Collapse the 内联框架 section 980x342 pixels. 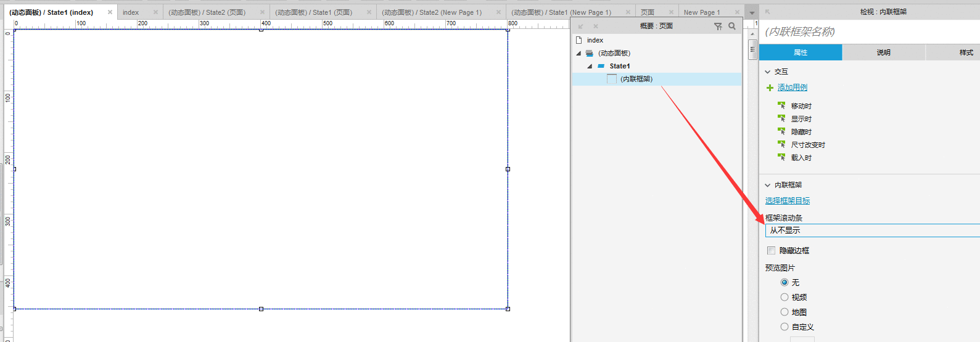pyautogui.click(x=768, y=185)
